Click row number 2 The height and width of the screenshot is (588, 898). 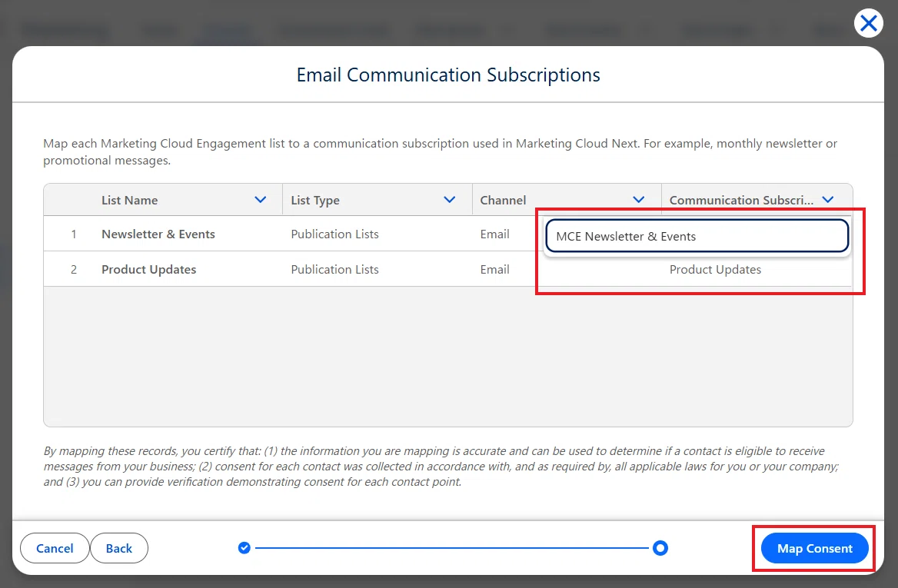(x=73, y=270)
